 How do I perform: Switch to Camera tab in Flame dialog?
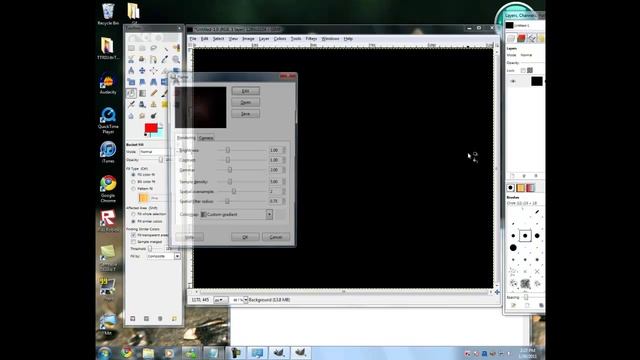coord(206,138)
